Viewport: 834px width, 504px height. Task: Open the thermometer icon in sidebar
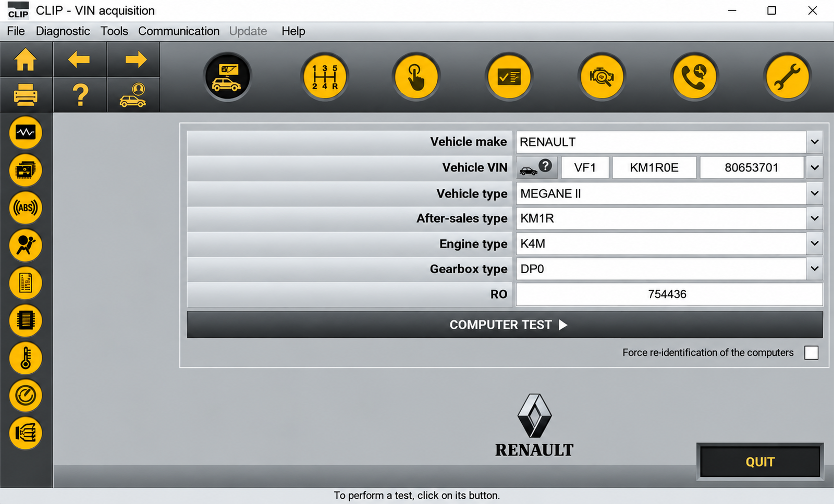coord(26,358)
